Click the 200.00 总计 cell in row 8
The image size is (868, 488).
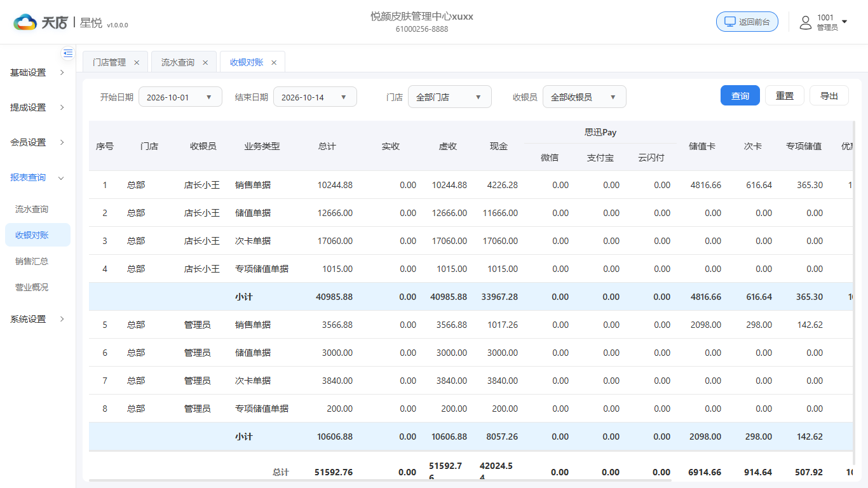340,409
